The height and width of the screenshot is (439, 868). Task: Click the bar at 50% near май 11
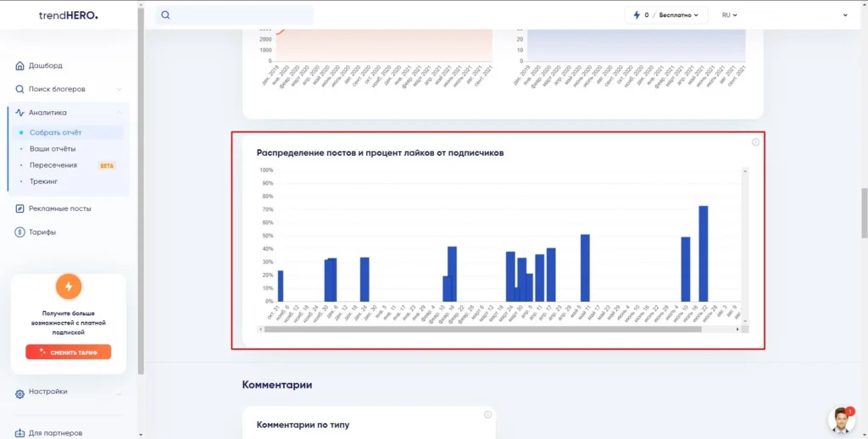pyautogui.click(x=585, y=268)
